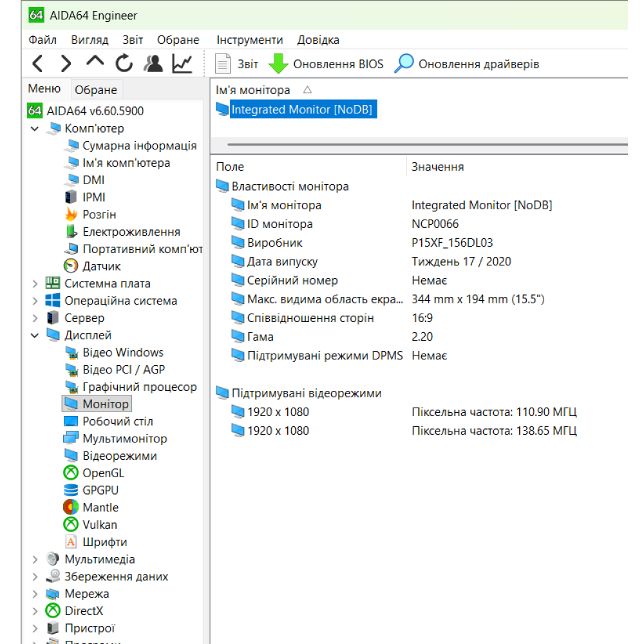This screenshot has height=644, width=644.
Task: Open Сумарна інформація in the tree
Action: (x=131, y=146)
